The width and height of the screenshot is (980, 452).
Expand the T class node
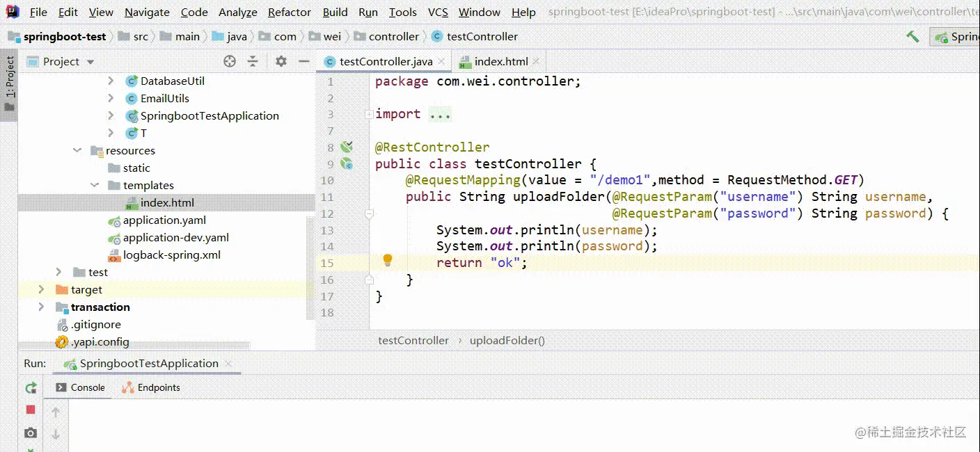coord(111,133)
